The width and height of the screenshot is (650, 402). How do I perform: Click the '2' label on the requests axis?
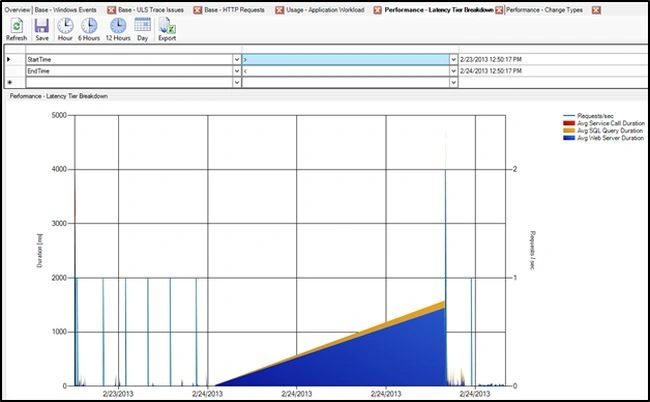(515, 169)
